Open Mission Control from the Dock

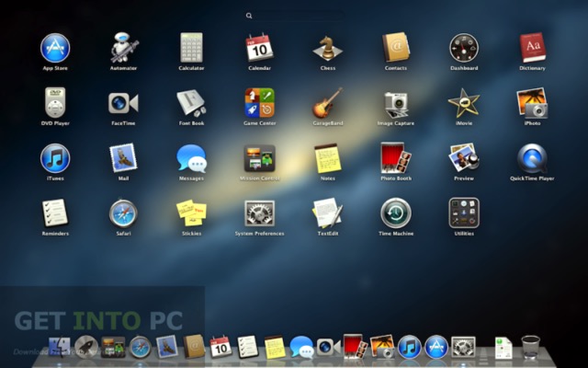(113, 348)
